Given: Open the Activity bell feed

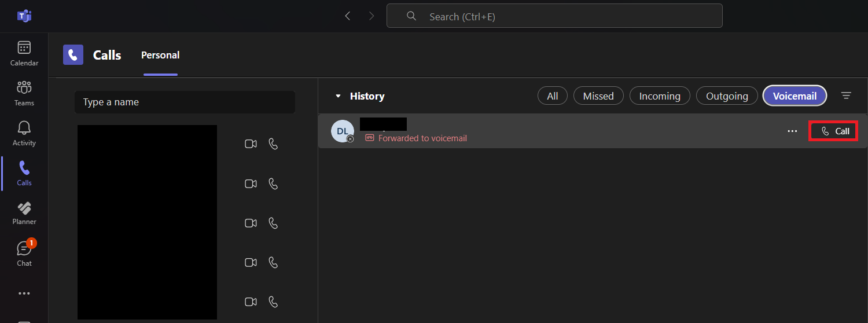Looking at the screenshot, I should [24, 134].
